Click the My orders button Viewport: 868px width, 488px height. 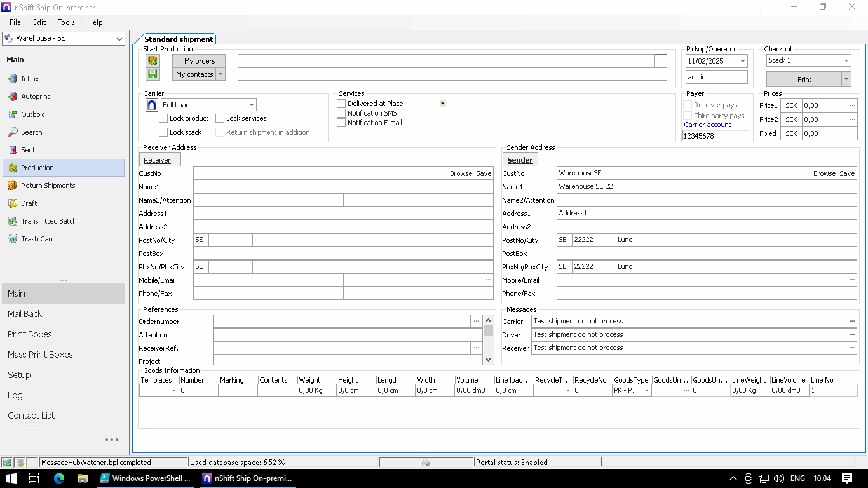[200, 61]
